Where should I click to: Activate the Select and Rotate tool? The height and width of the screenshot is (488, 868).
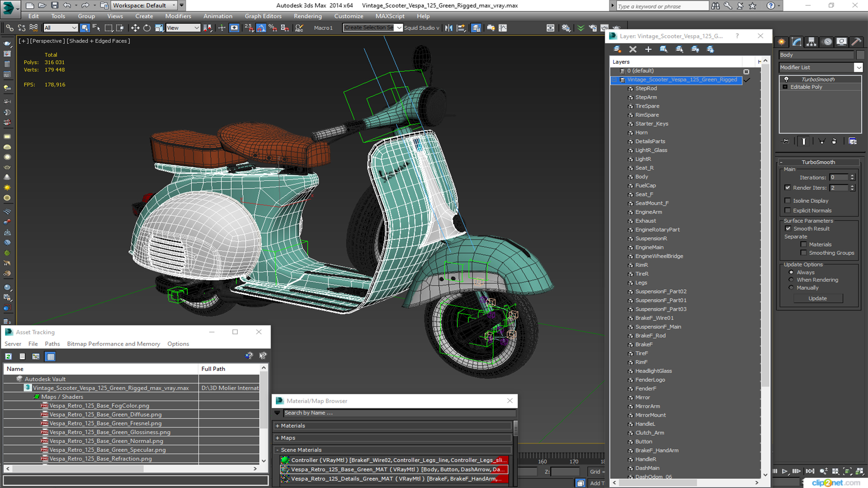click(x=147, y=28)
